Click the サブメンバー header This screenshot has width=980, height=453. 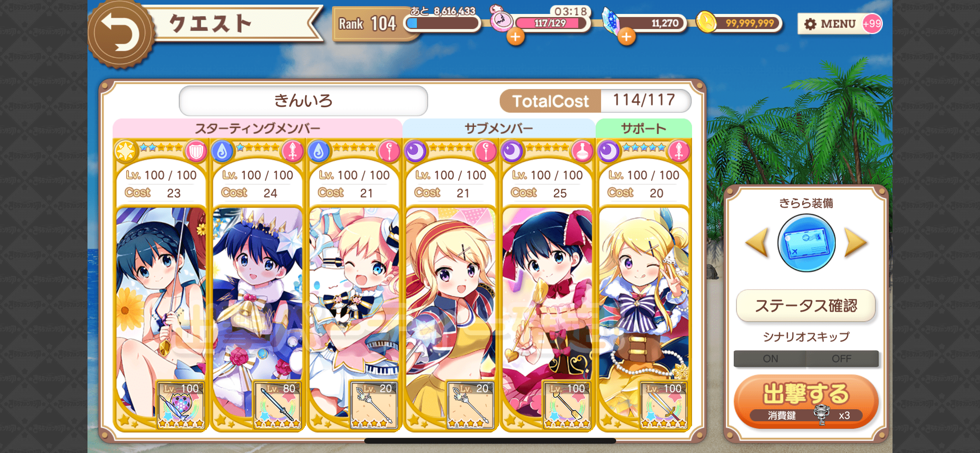click(499, 128)
